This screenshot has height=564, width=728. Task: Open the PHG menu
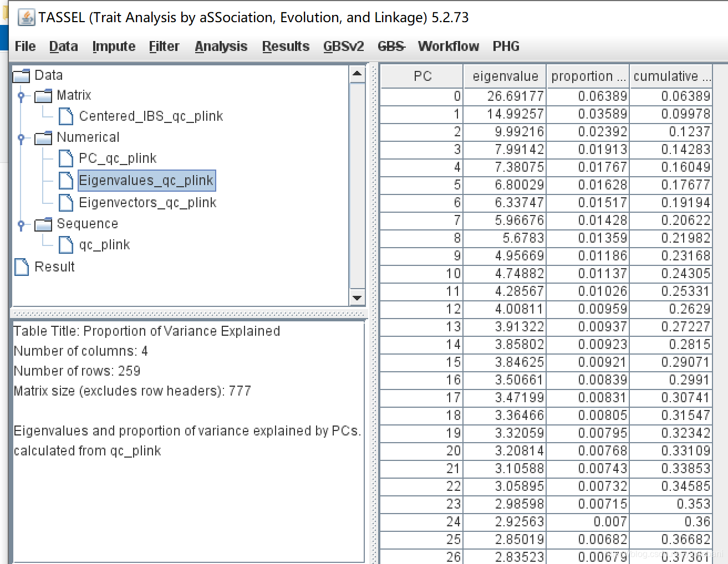coord(506,46)
